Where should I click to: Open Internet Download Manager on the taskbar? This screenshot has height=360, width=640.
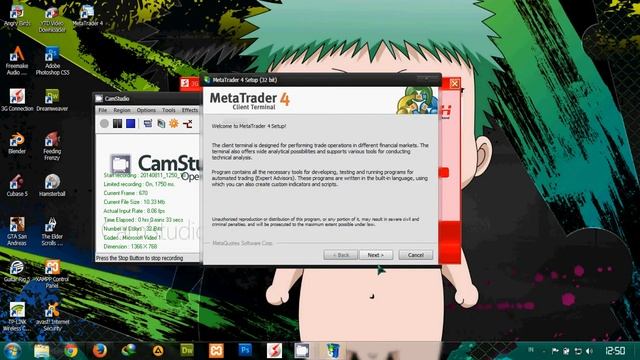click(x=129, y=351)
